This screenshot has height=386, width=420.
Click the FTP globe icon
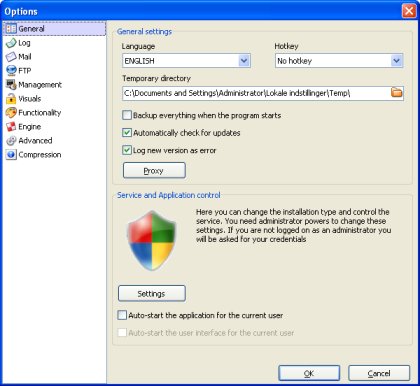11,71
